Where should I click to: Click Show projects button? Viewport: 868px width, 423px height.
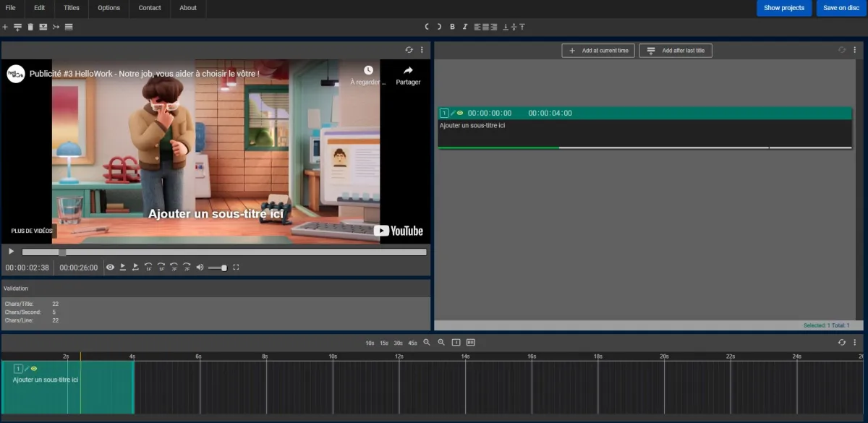pos(784,8)
